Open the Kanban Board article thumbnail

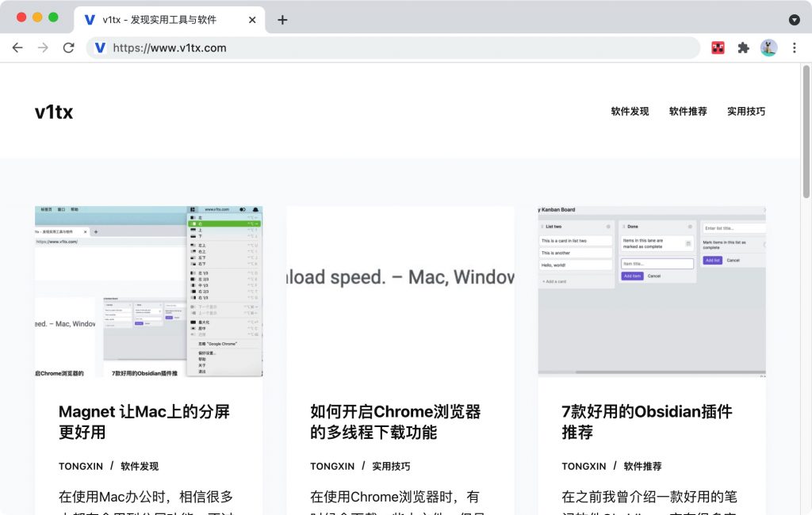(x=652, y=292)
